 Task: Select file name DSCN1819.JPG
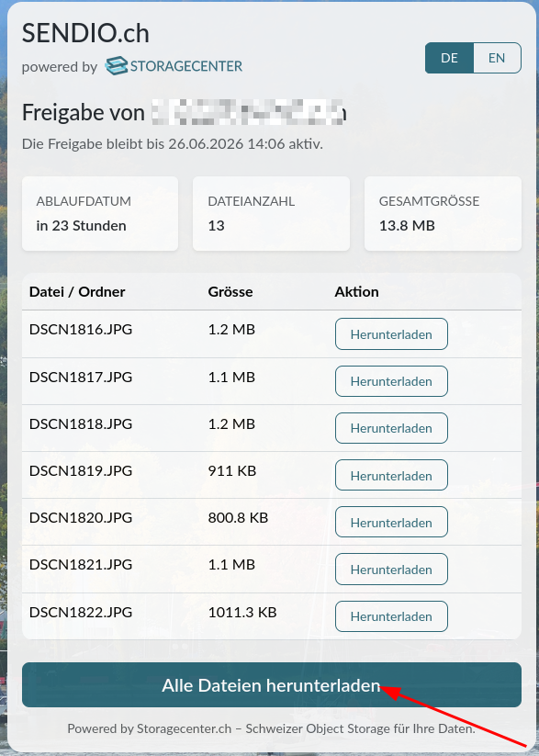pos(81,470)
